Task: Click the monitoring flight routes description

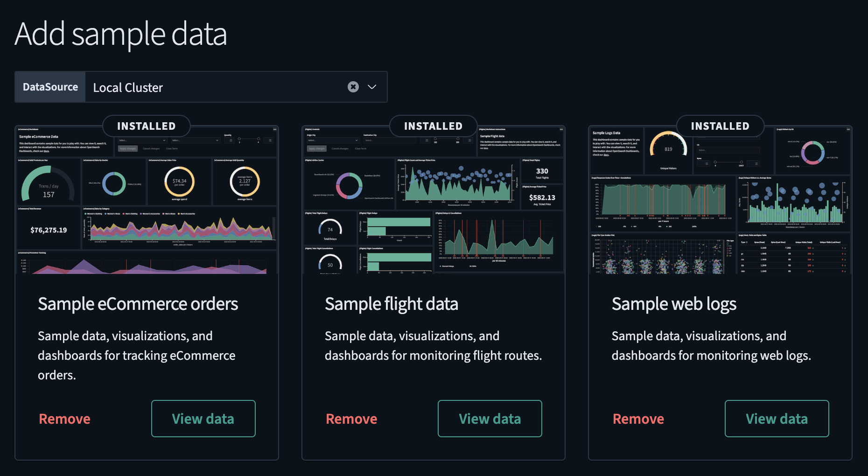Action: (x=434, y=346)
